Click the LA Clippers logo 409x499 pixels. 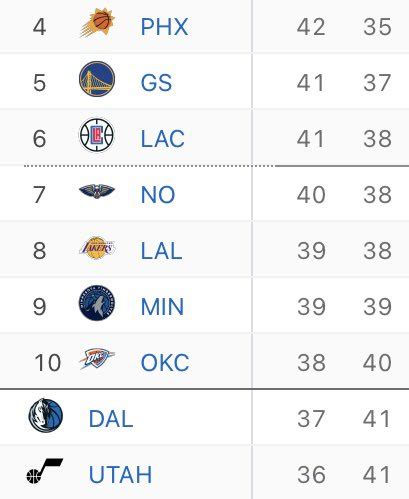coord(97,135)
